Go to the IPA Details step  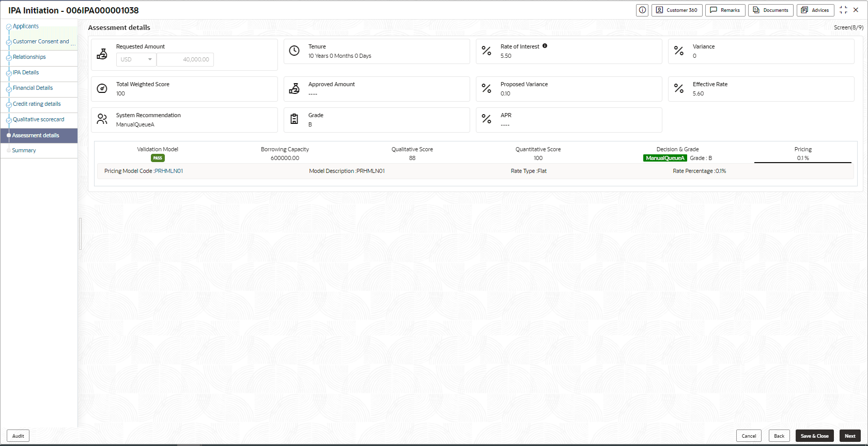click(x=26, y=73)
